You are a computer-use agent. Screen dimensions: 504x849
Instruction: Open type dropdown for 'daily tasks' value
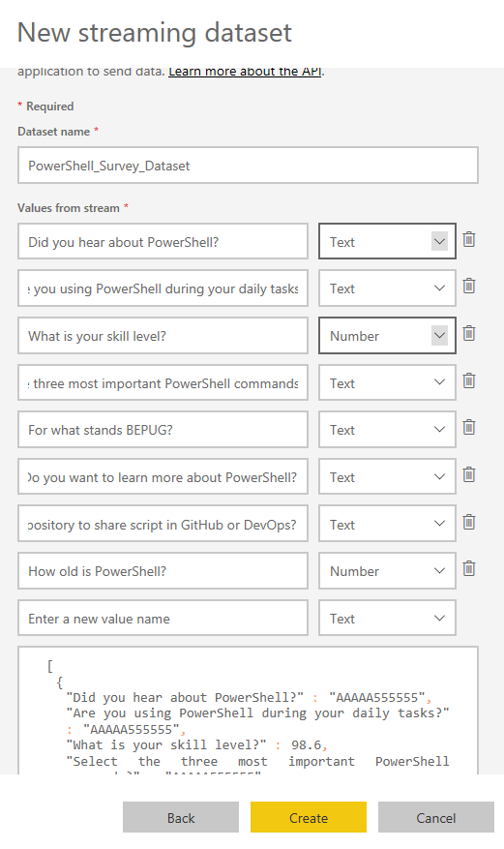click(387, 288)
